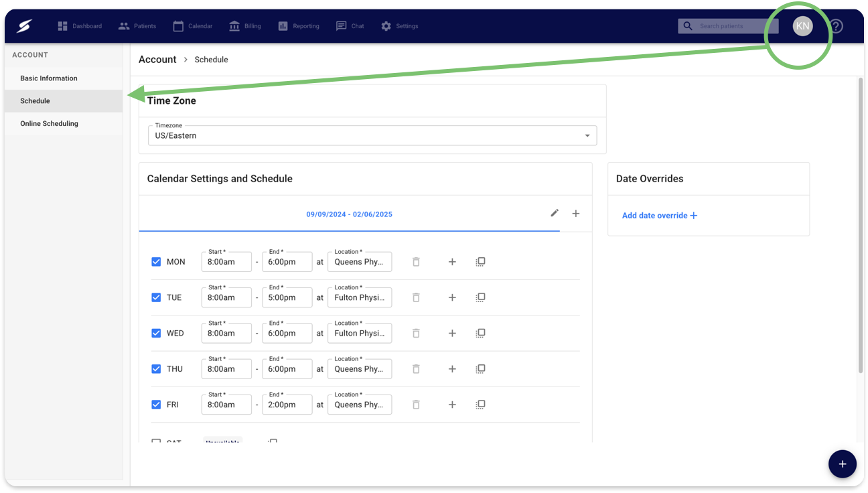
Task: Click the magnifier search icon
Action: pos(688,26)
